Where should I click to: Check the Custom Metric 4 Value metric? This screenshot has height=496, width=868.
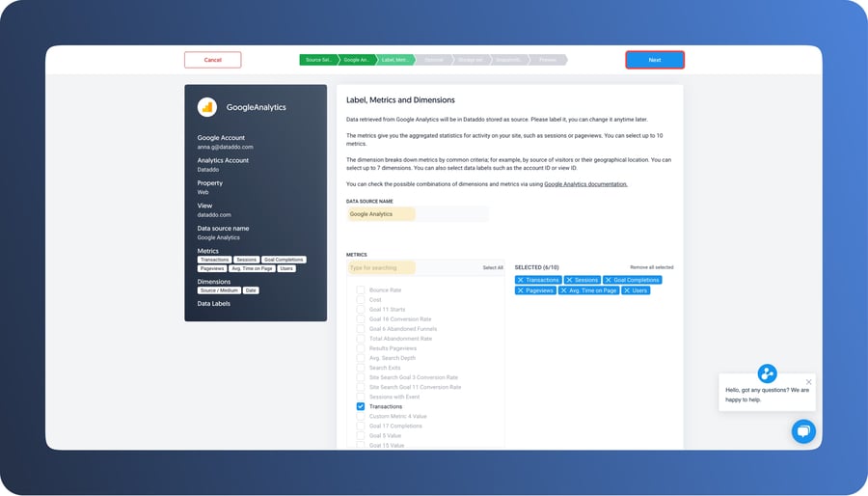click(x=361, y=416)
